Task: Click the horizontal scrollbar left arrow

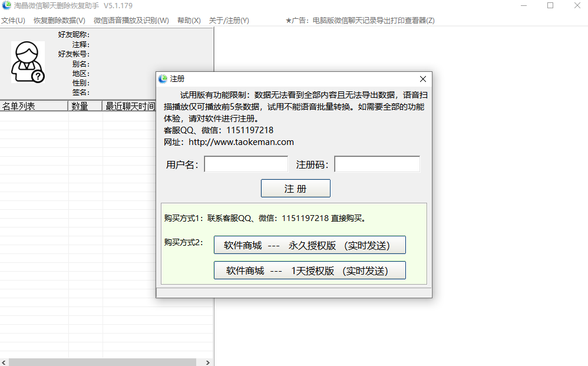Action: pos(4,362)
